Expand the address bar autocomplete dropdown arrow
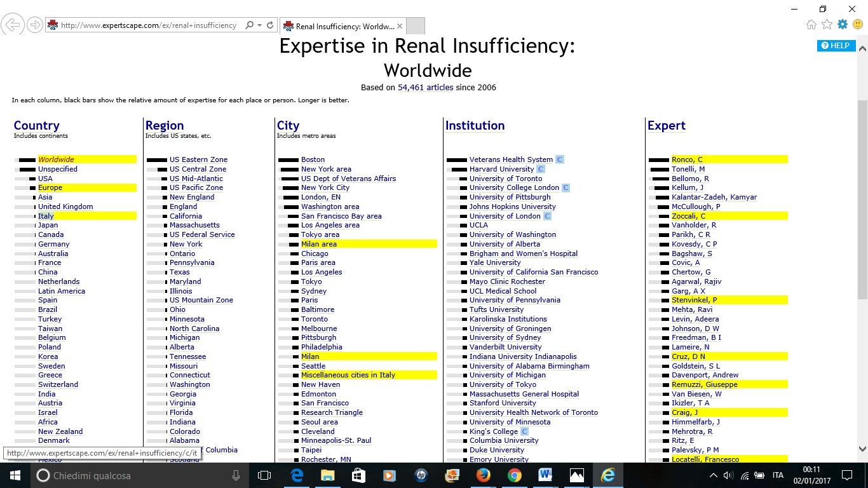The width and height of the screenshot is (868, 488). pos(259,25)
